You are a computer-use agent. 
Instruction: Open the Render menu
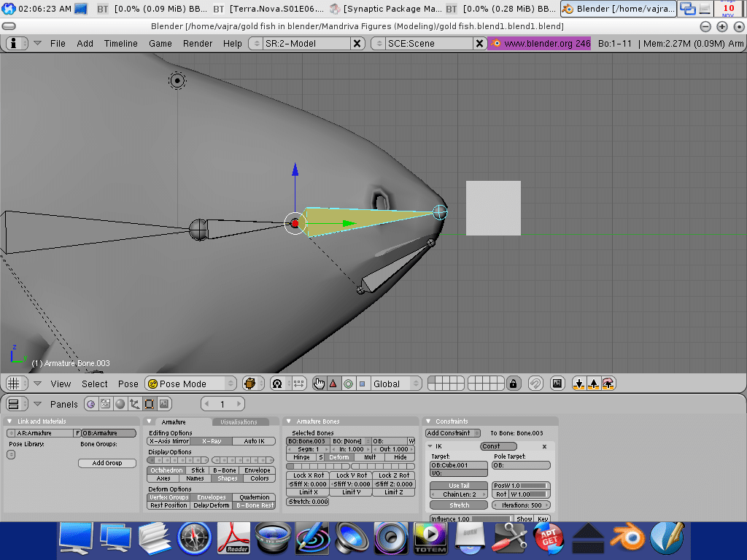(x=198, y=43)
